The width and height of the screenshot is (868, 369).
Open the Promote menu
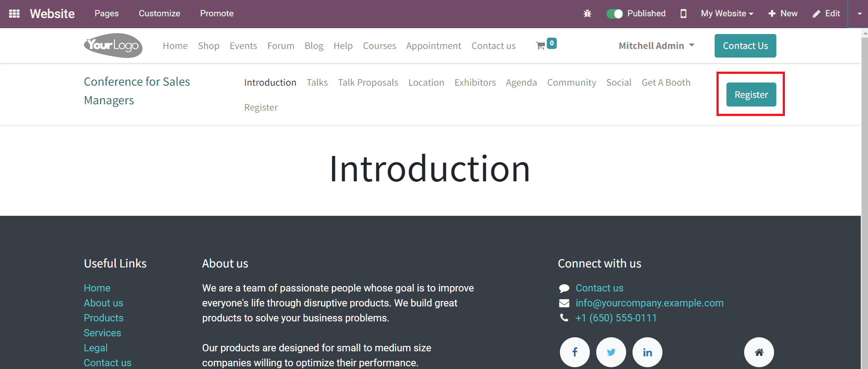click(x=217, y=14)
